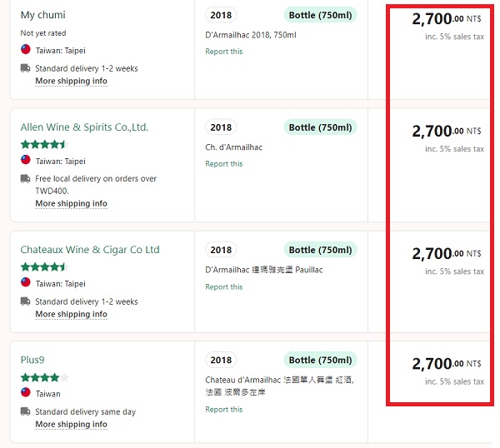Click the D'Armailhac 2018, 750ml description text
The height and width of the screenshot is (448, 500).
251,35
